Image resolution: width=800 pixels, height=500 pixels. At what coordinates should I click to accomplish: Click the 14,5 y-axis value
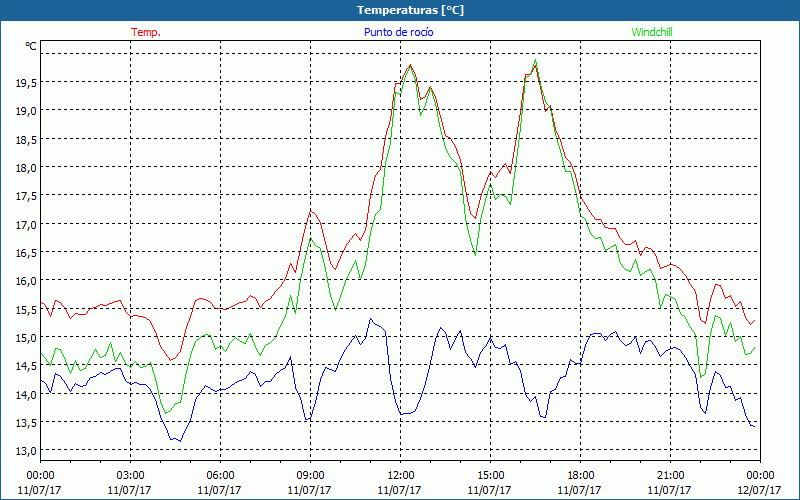coord(26,366)
